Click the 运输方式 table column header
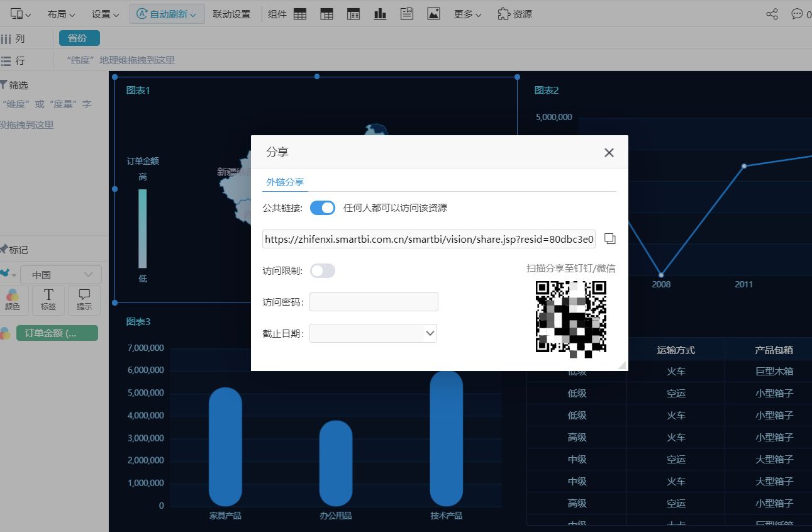The height and width of the screenshot is (532, 812). point(676,350)
